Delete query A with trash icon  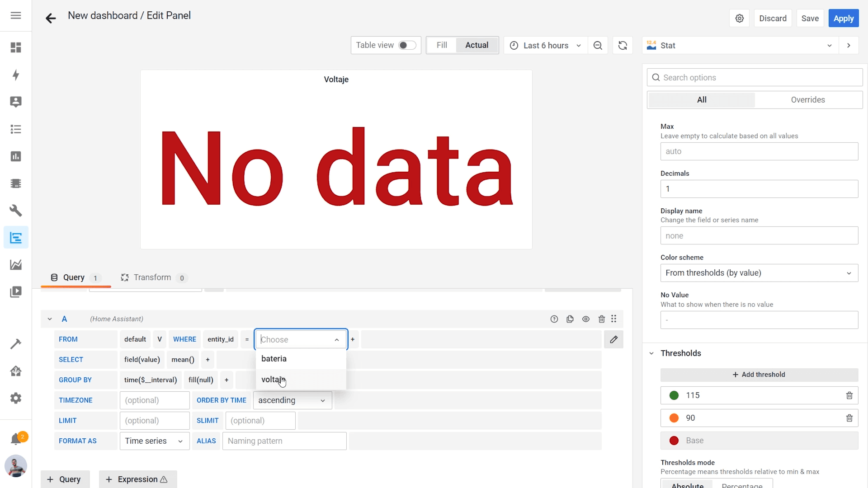pos(601,319)
